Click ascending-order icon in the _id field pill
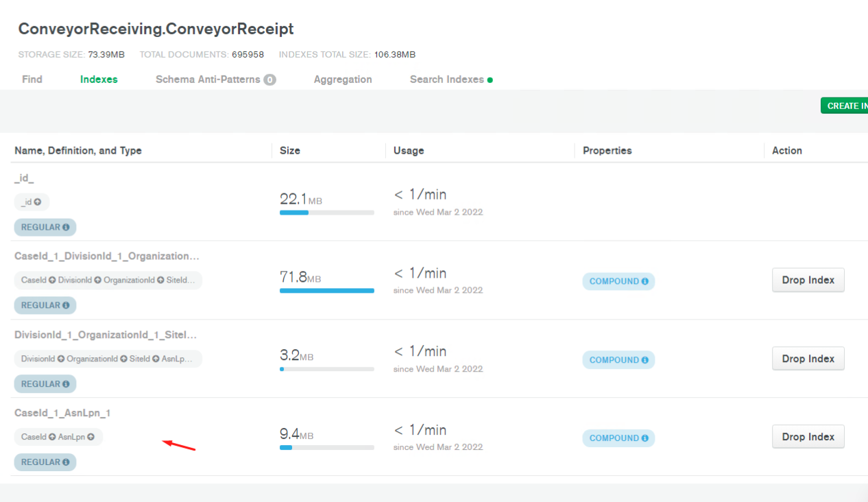This screenshot has height=502, width=868. click(38, 202)
